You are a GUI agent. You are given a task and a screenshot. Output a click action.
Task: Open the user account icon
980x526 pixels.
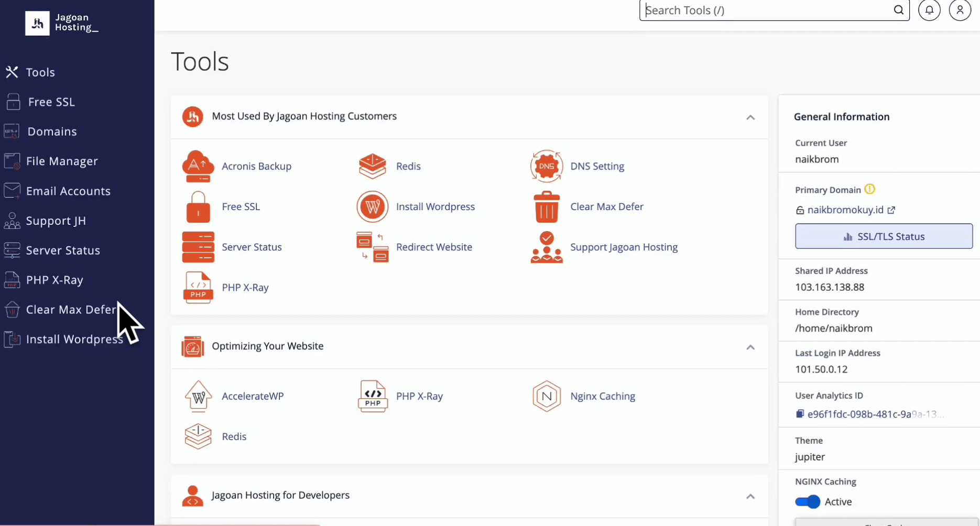pyautogui.click(x=960, y=10)
